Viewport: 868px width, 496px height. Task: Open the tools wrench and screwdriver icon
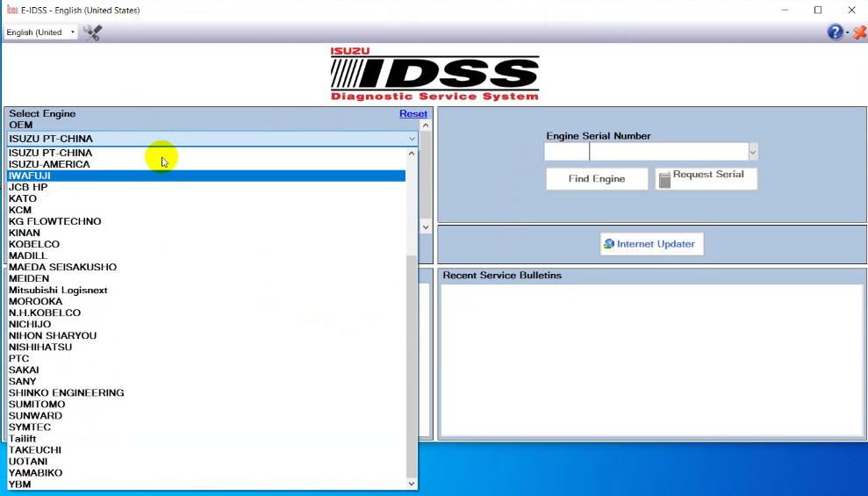tap(92, 32)
